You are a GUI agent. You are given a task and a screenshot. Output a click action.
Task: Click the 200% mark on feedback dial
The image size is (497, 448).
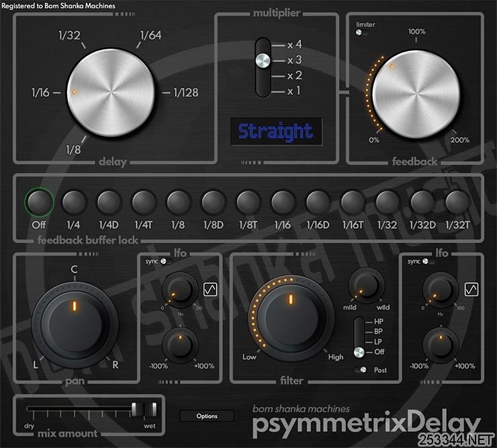[460, 140]
